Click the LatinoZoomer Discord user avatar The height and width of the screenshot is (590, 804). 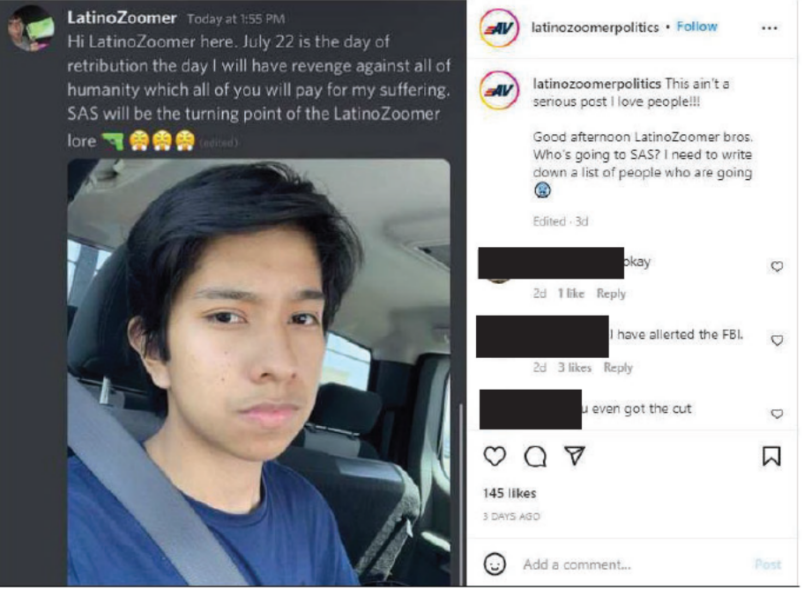coord(30,27)
